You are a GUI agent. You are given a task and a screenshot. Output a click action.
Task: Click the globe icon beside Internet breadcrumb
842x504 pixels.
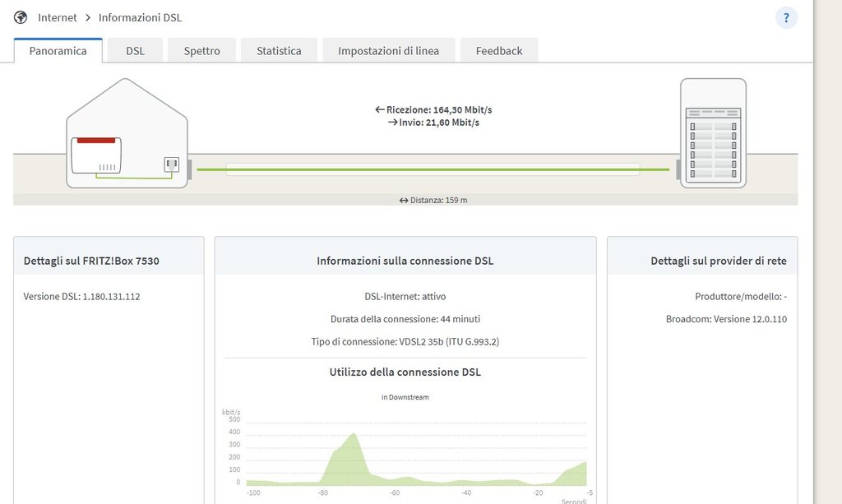tap(21, 17)
